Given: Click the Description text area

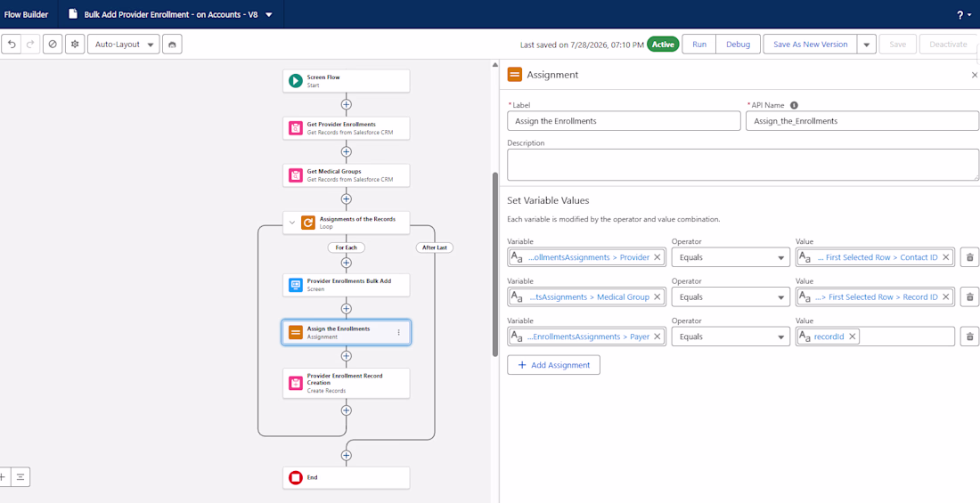Looking at the screenshot, I should click(743, 165).
